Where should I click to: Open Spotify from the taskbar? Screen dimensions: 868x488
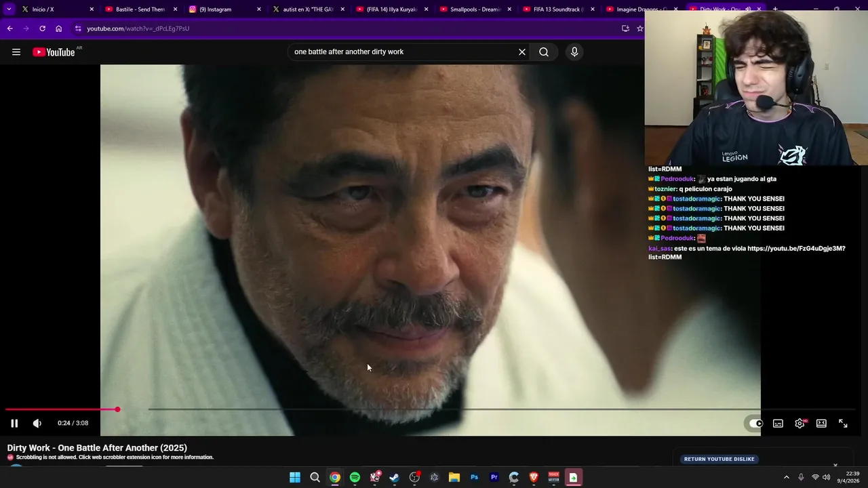355,477
